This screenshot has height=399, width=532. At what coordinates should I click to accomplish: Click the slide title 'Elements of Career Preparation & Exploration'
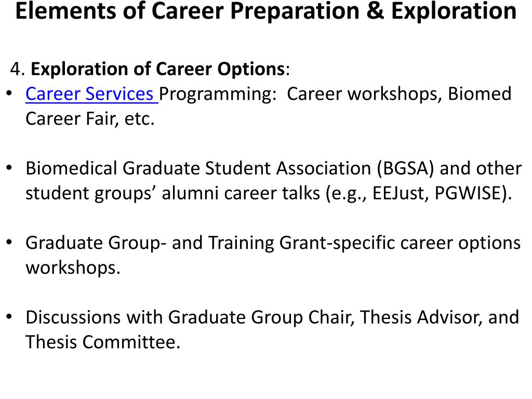click(x=265, y=11)
